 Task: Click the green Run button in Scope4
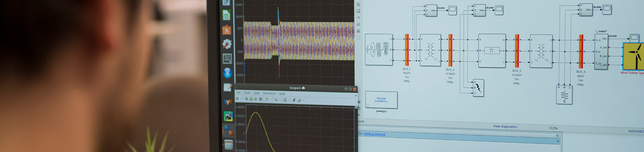[251, 99]
